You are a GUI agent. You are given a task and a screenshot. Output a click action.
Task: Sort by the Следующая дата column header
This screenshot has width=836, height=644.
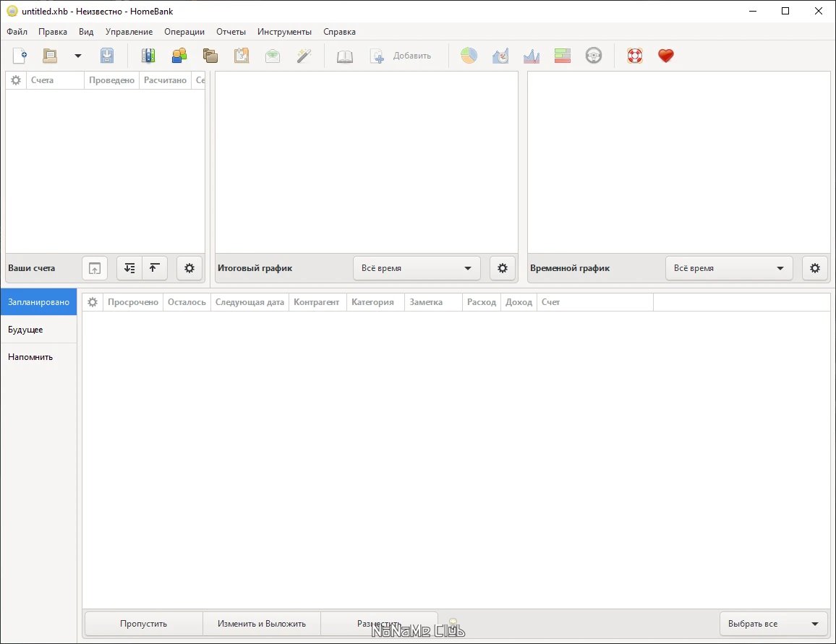(x=249, y=302)
